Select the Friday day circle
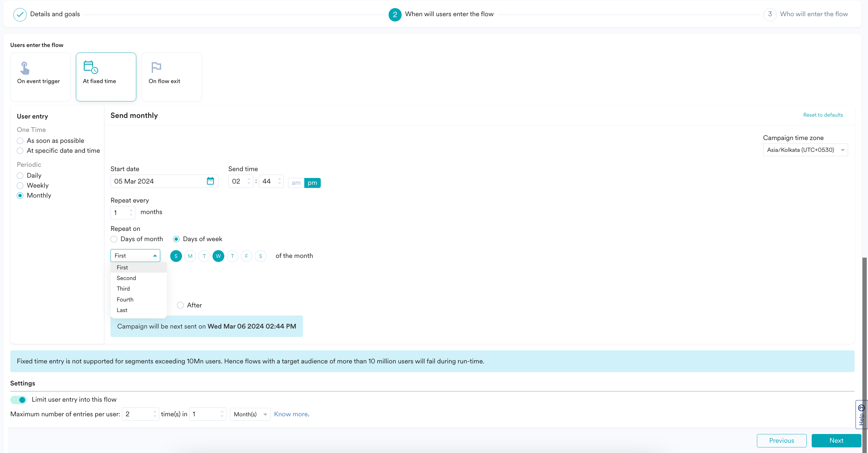The width and height of the screenshot is (868, 453). pos(246,256)
